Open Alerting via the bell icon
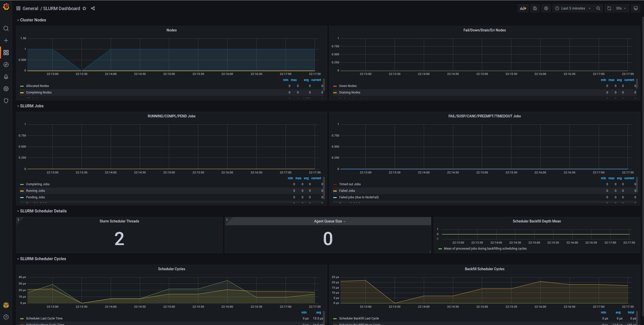The image size is (644, 325). 6,77
